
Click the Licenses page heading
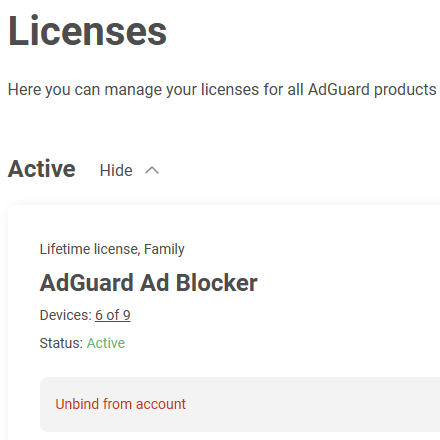pos(87,31)
